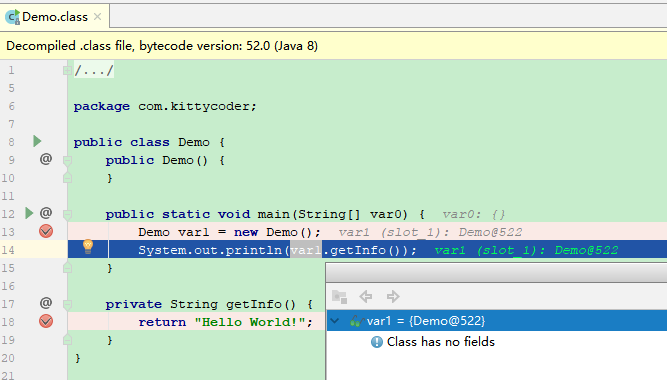Image resolution: width=667 pixels, height=380 pixels.
Task: Click 'new Demo()' on line 13
Action: click(273, 232)
